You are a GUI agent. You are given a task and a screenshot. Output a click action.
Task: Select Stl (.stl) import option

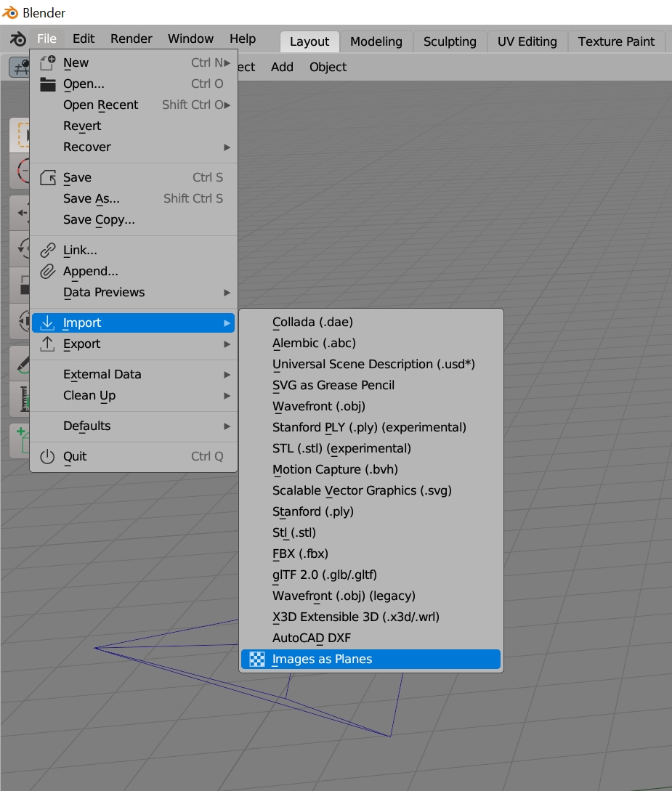[371, 532]
